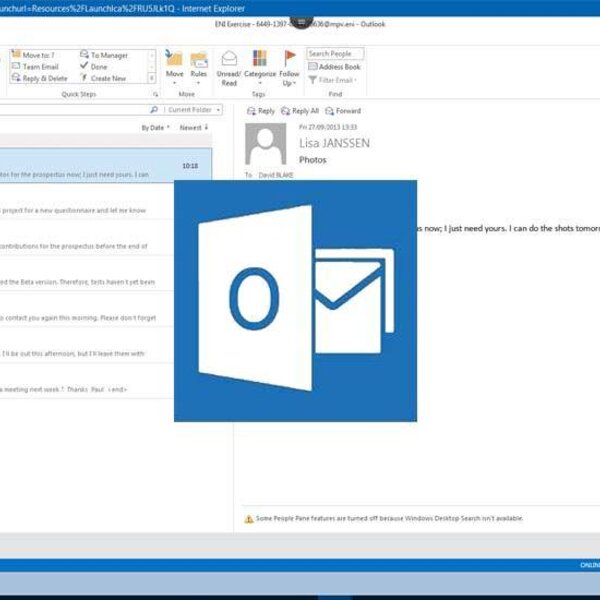Click the Lisa JANSSEN sender name
The width and height of the screenshot is (600, 600).
click(334, 143)
